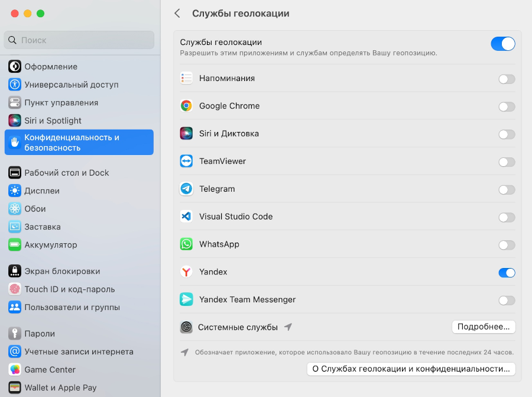Turn off location access for Yandex

[x=507, y=273]
